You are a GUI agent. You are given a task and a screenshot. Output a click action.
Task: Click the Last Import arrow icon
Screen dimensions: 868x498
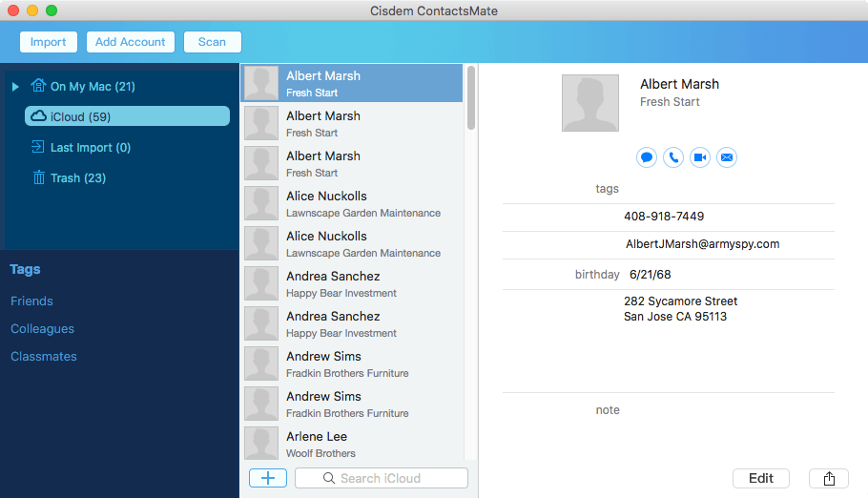click(37, 147)
